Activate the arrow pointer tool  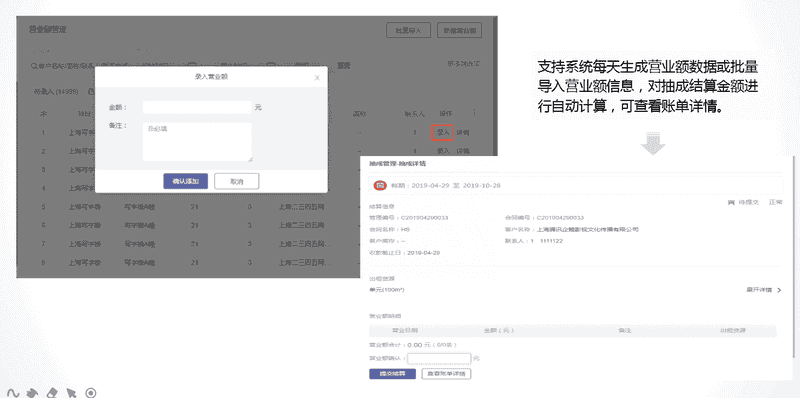[71, 393]
